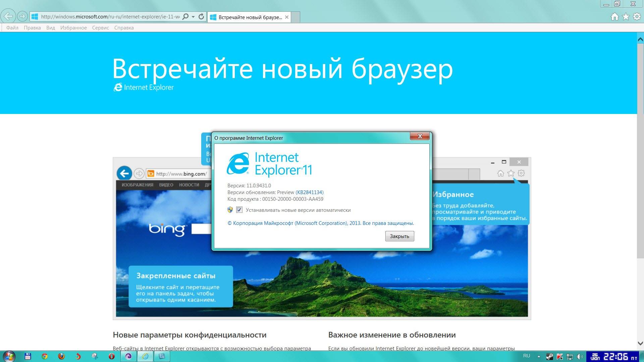The width and height of the screenshot is (644, 362).
Task: Open Favorites via the star icon
Action: click(626, 17)
